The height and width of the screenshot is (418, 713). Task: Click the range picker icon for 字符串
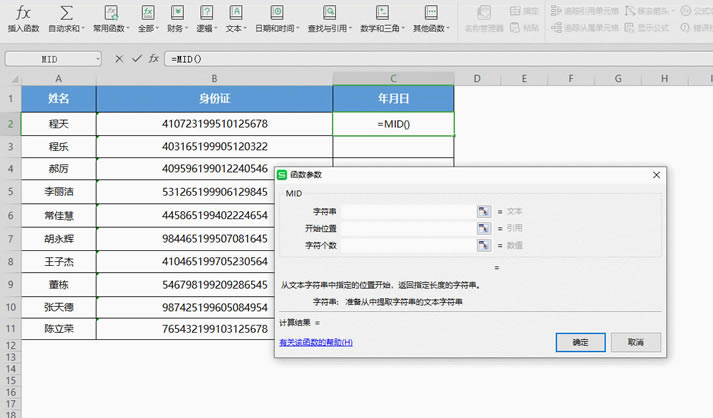coord(483,212)
